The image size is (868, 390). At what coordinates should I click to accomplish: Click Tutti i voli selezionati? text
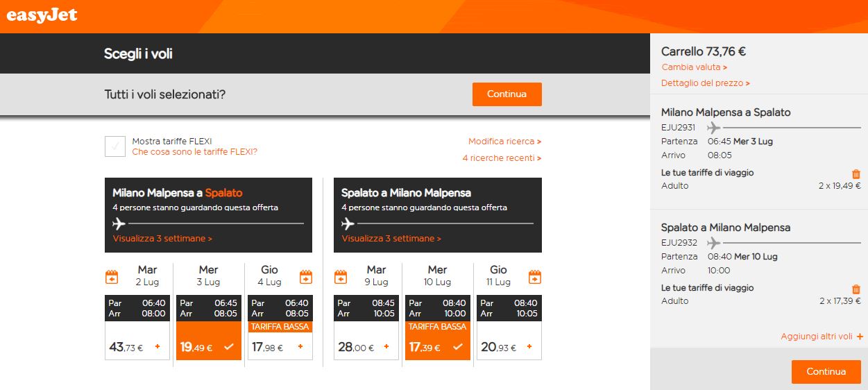164,94
